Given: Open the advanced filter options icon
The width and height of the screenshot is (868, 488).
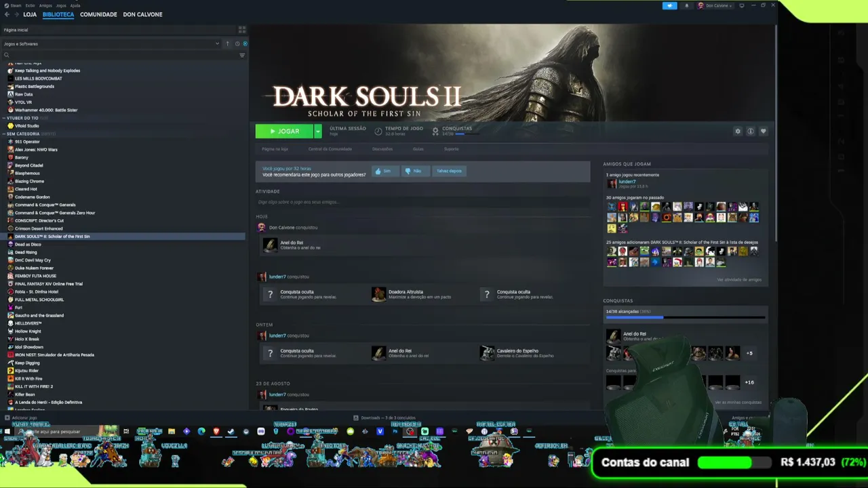Looking at the screenshot, I should [242, 56].
